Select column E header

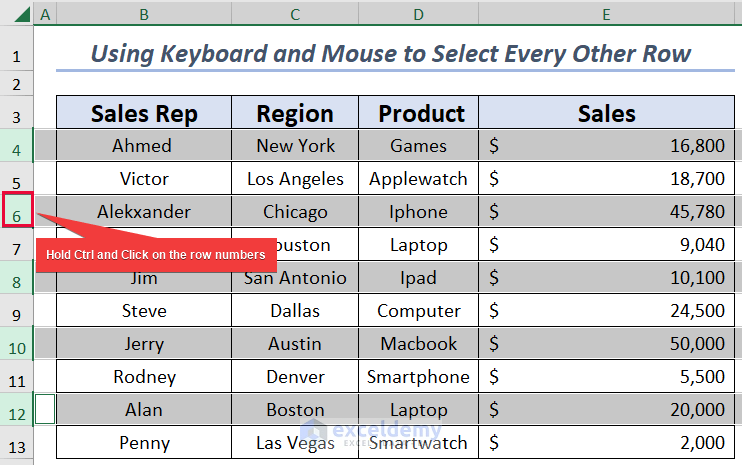[x=606, y=14]
